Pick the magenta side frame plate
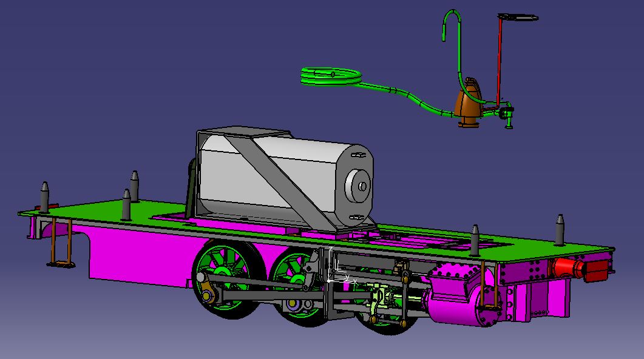The height and width of the screenshot is (359, 644). [140, 257]
